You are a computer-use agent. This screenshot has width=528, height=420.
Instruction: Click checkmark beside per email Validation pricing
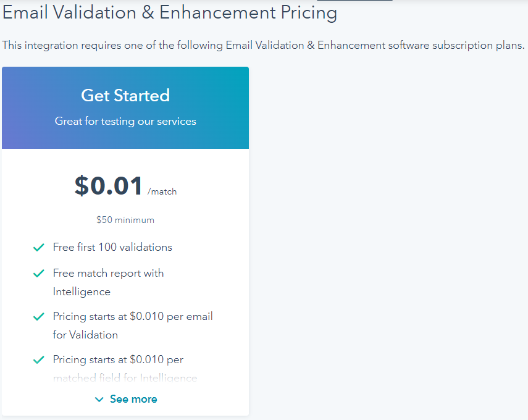pos(38,316)
